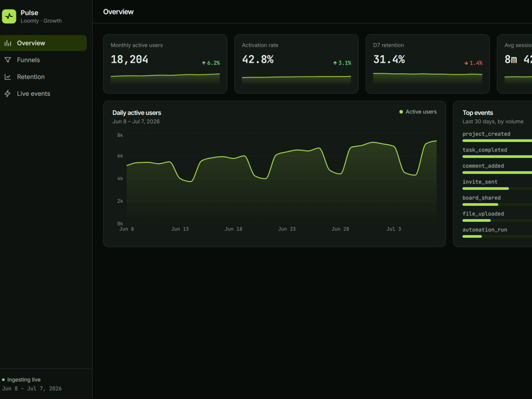Click the Daily active users chart area
Image resolution: width=532 pixels, height=399 pixels.
pyautogui.click(x=281, y=179)
